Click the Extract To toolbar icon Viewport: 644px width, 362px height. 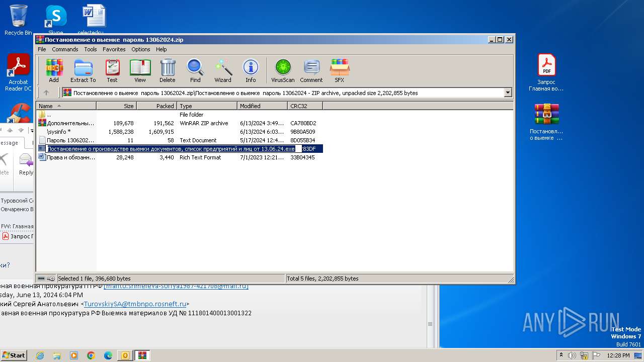point(83,70)
